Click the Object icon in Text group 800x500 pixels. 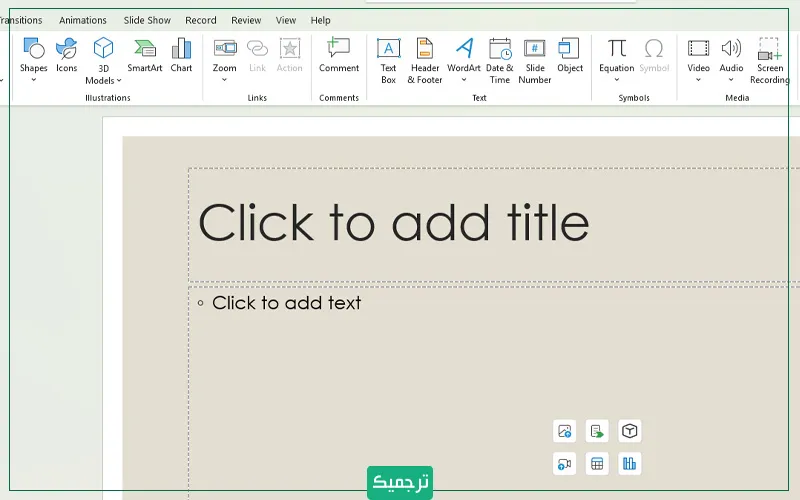pos(570,54)
